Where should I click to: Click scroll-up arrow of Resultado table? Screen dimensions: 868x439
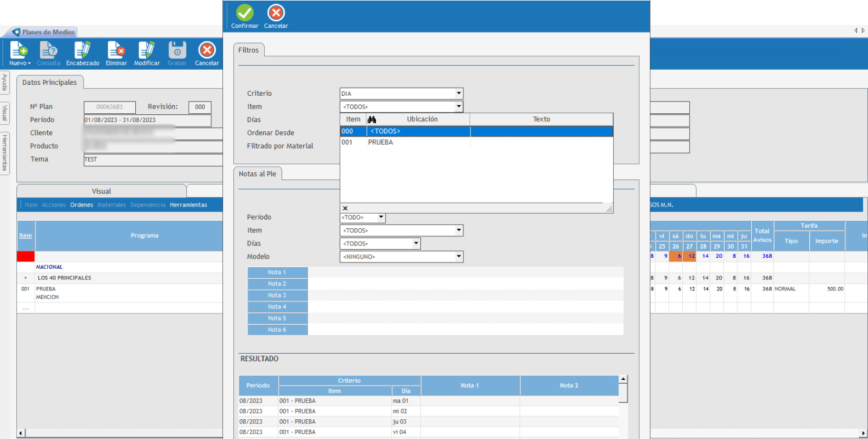624,380
